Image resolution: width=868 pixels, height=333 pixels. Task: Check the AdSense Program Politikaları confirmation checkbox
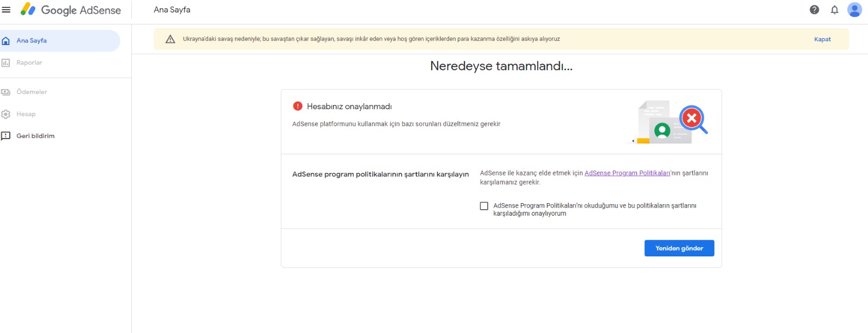[484, 206]
